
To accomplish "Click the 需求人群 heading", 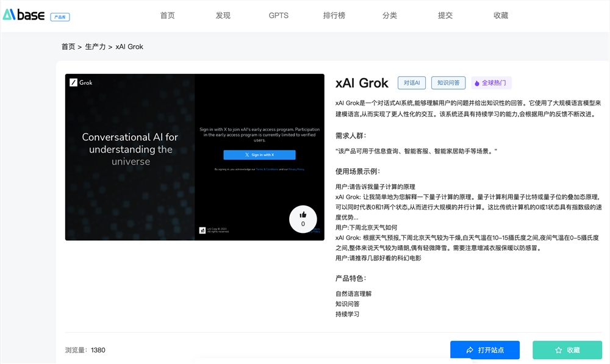I will point(351,136).
